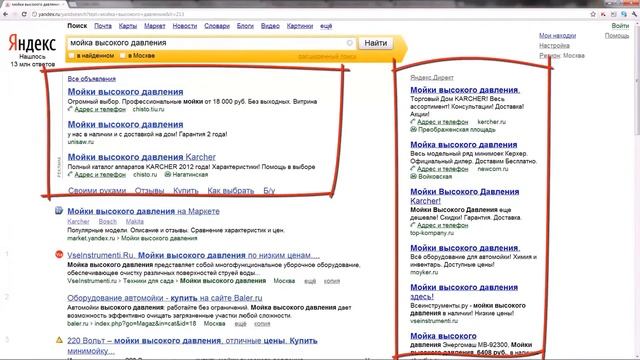Open the Блоги tab
The width and height of the screenshot is (640, 360).
pyautogui.click(x=245, y=26)
